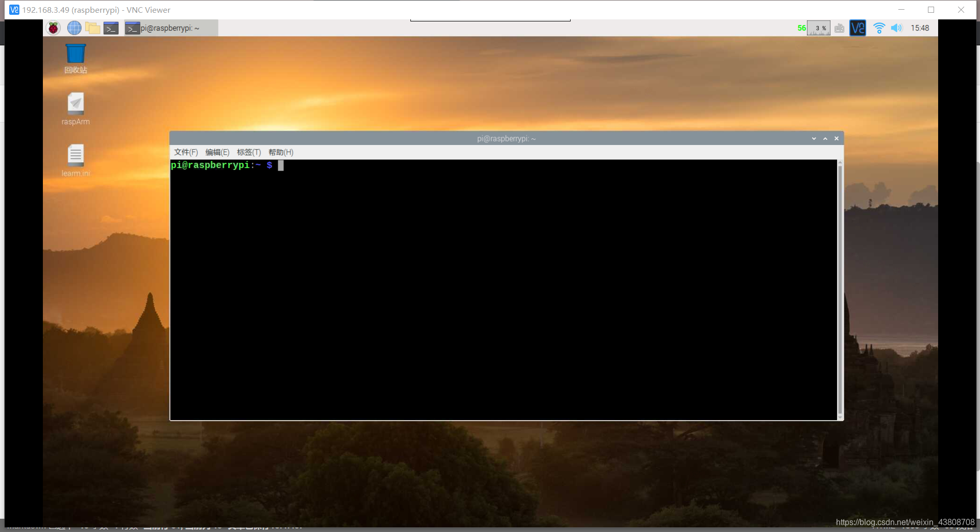This screenshot has width=980, height=532.
Task: Minimize the terminal window
Action: (x=814, y=138)
